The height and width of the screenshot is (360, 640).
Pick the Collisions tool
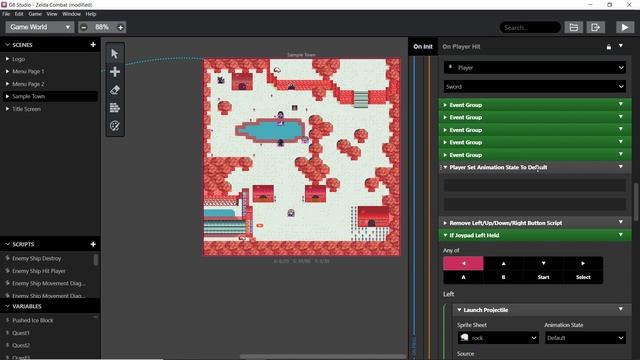(115, 108)
